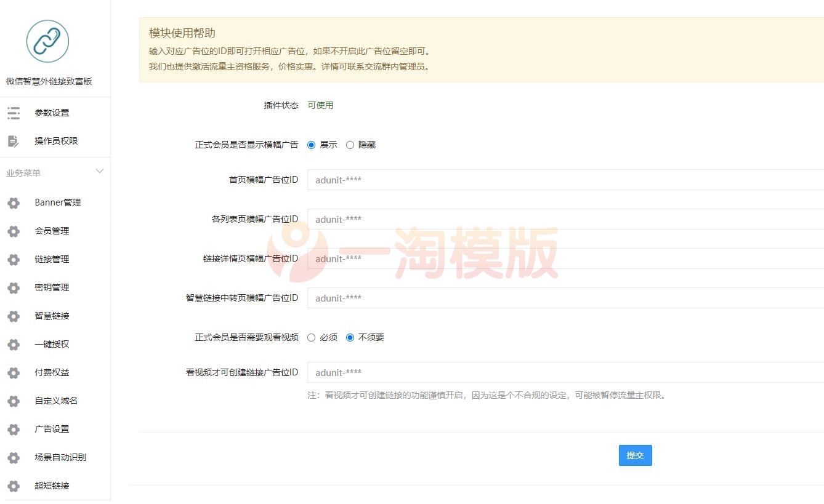The image size is (824, 504).
Task: Click the blue 提交 submit button
Action: (635, 455)
